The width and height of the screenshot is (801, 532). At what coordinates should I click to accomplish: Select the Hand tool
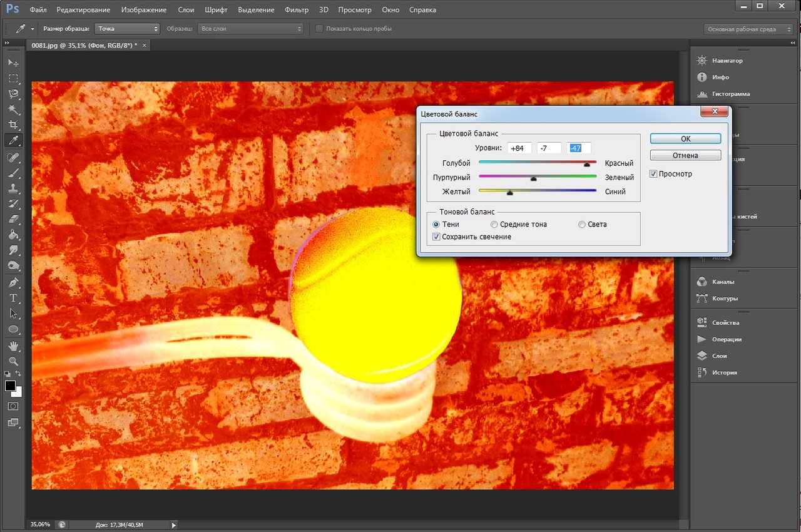pyautogui.click(x=13, y=345)
